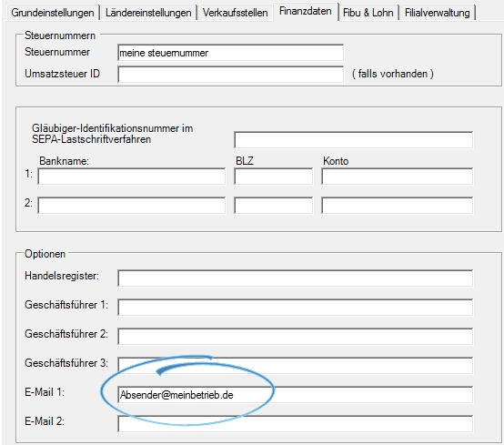Open the Filialverwaltung tab
Viewport: 504px width, 445px height.
(x=438, y=13)
